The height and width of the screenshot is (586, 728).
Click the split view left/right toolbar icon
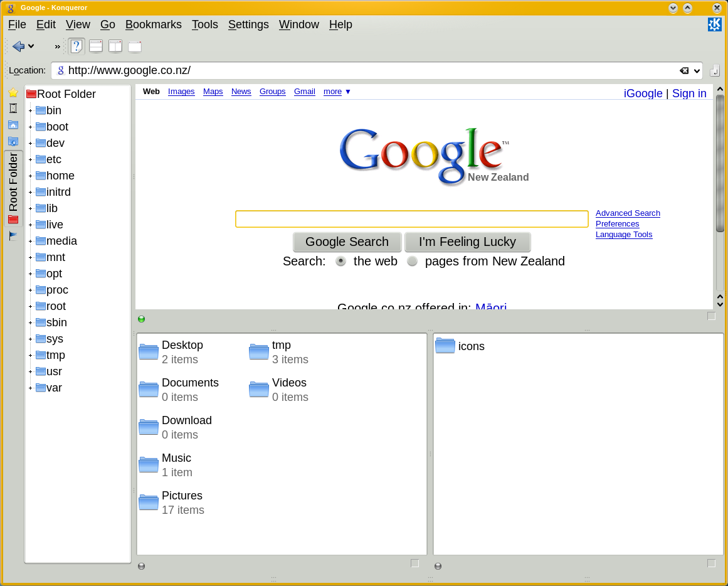point(115,46)
